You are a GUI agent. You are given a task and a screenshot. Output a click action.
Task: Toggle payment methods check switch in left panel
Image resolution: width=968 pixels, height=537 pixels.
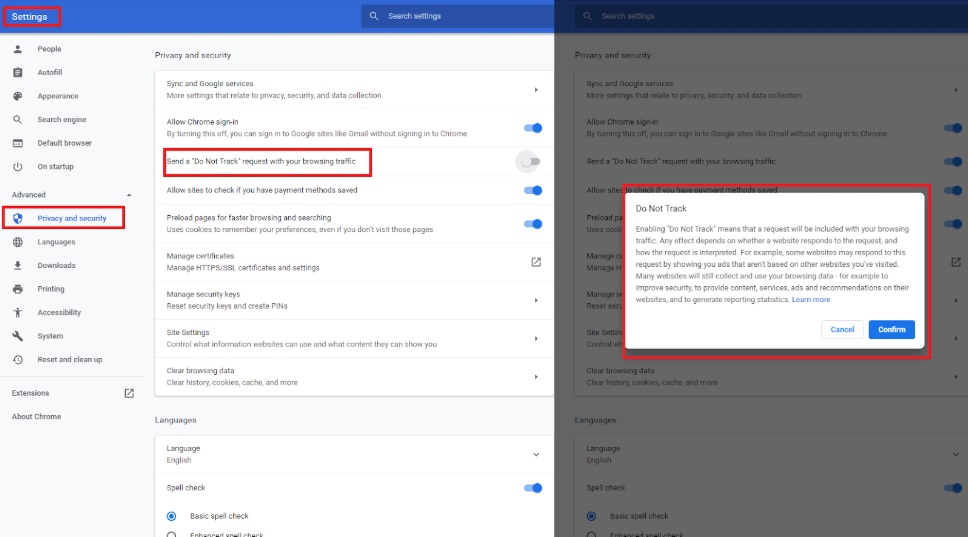533,190
